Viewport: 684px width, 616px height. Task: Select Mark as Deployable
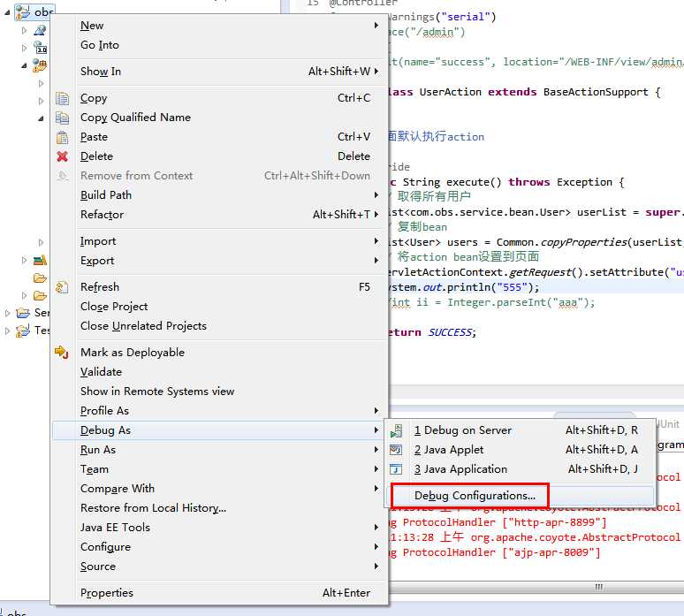point(219,352)
